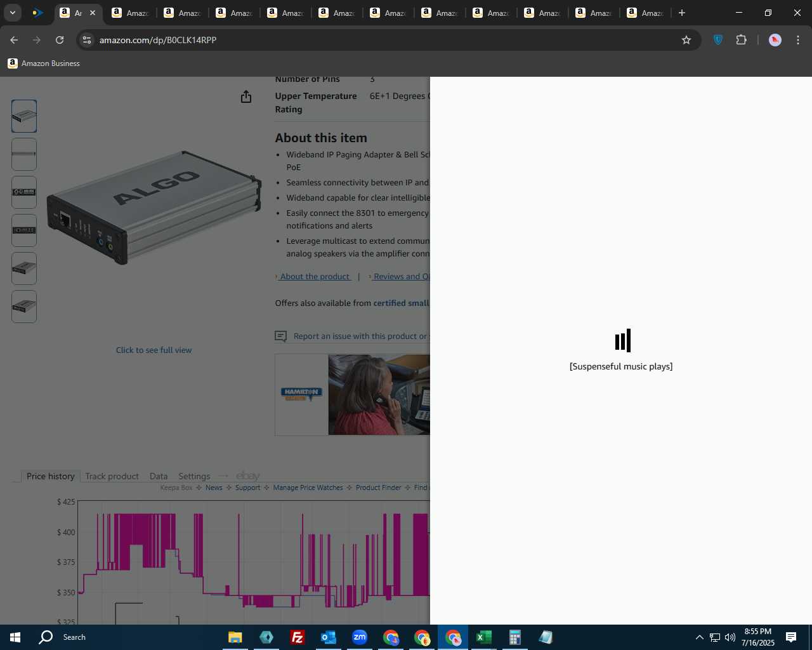Switch to the Track product tab
Screen dimensions: 812x650
[112, 476]
